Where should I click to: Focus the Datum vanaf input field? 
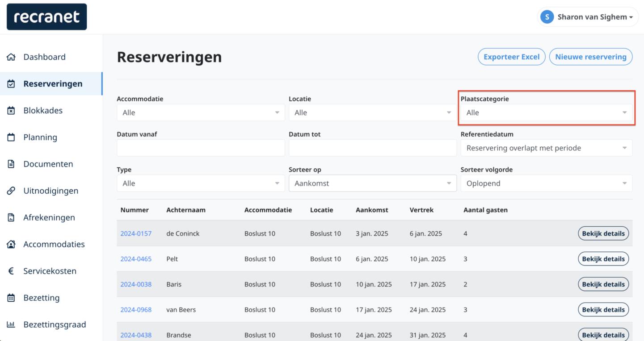click(200, 148)
